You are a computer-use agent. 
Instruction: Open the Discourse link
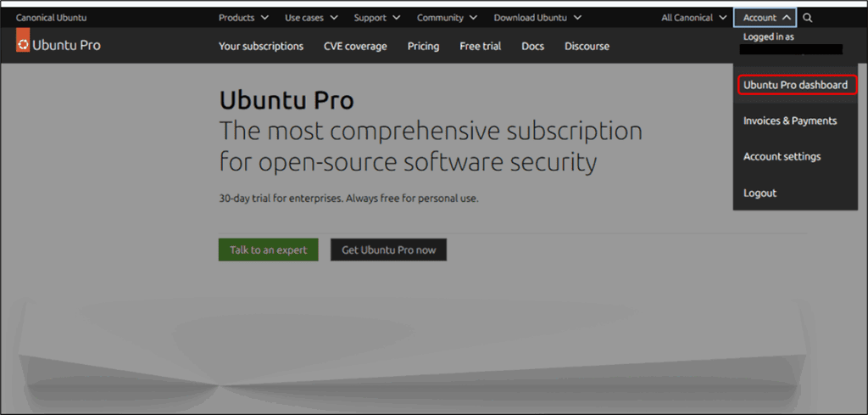pyautogui.click(x=587, y=46)
